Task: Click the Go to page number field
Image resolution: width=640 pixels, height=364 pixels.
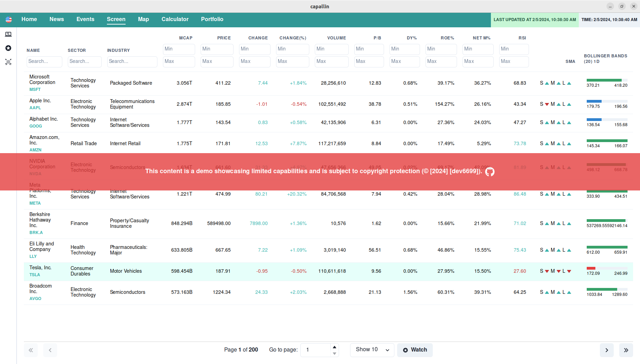Action: pyautogui.click(x=316, y=350)
